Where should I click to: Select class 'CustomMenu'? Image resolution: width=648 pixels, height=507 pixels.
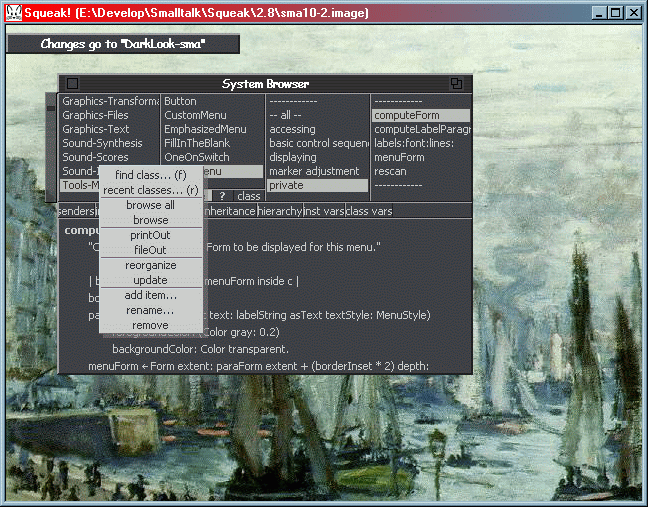tap(212, 115)
